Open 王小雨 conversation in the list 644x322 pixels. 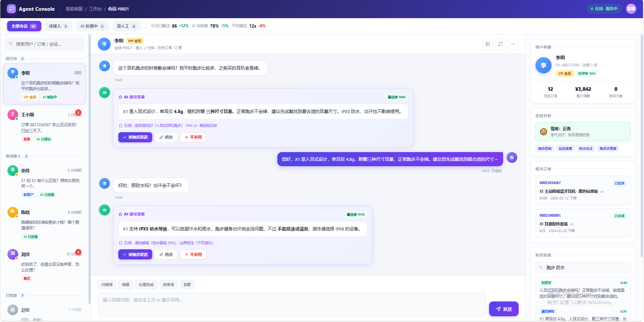(44, 126)
